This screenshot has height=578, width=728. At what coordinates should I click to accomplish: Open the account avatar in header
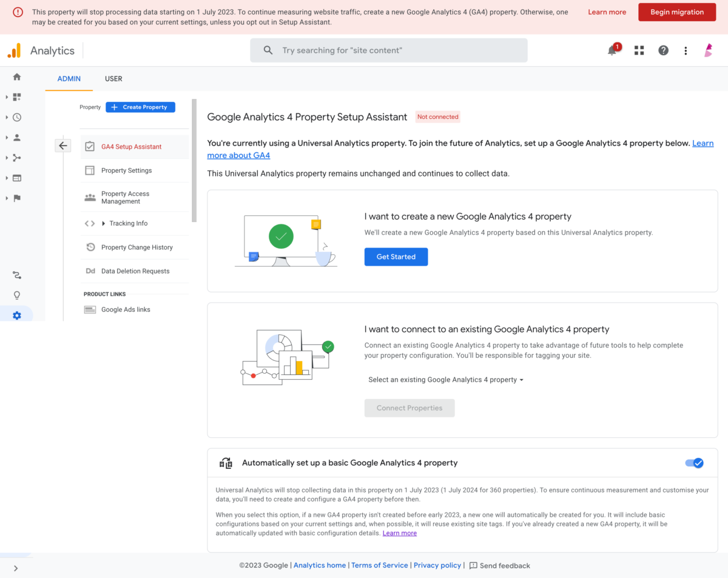click(x=708, y=50)
